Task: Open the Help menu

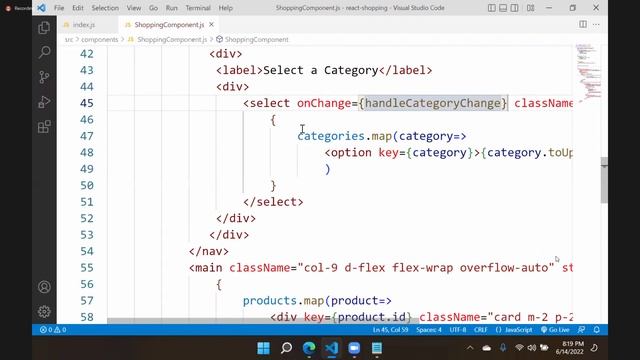Action: coord(225,8)
